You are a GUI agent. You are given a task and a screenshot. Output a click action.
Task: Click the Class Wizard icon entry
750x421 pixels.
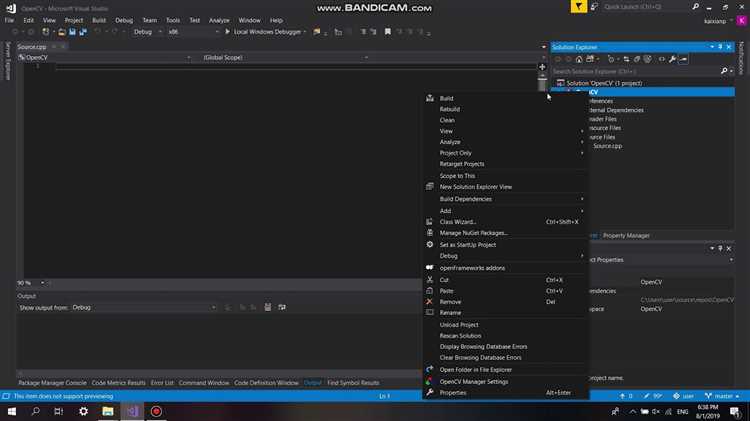tap(430, 222)
